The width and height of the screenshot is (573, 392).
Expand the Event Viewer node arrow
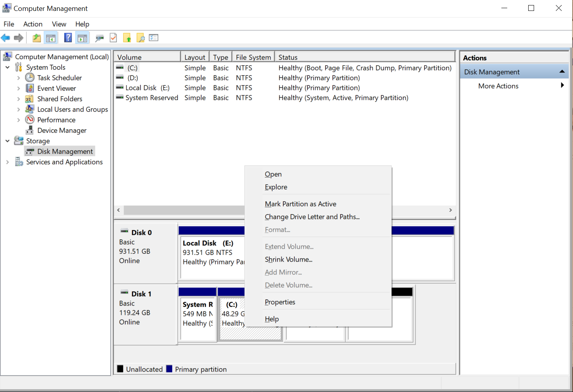18,88
